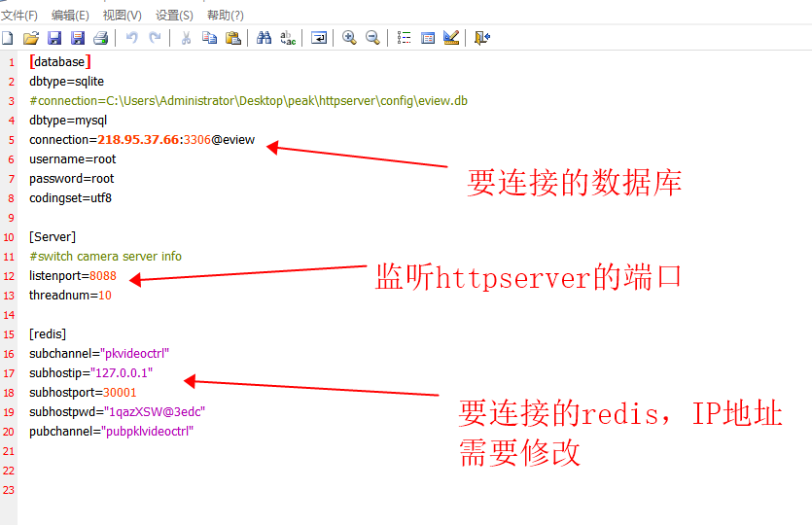812x525 pixels.
Task: Click the subhostpwd line
Action: click(118, 411)
